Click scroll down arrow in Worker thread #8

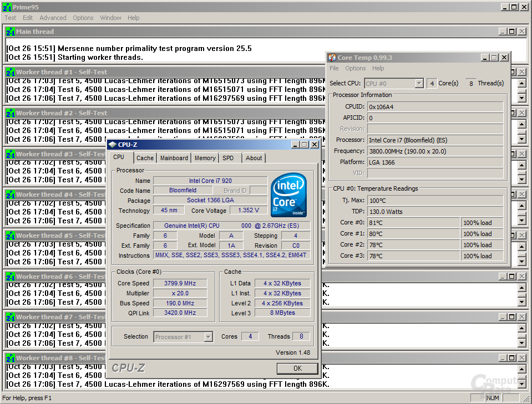coord(522,384)
